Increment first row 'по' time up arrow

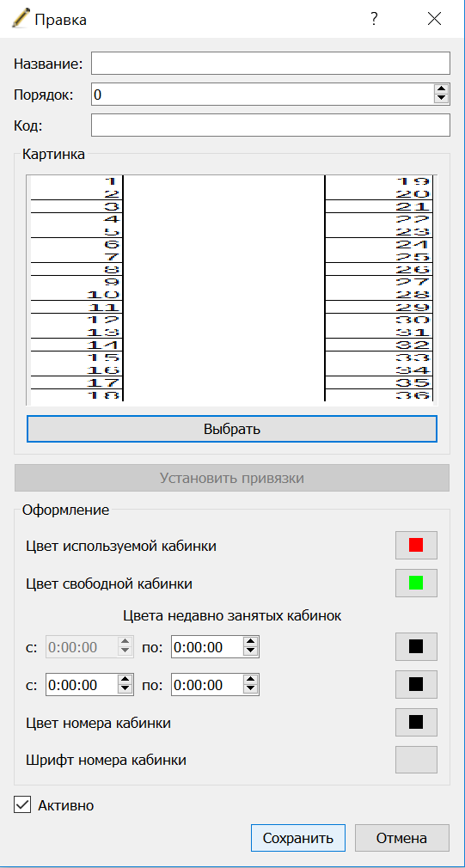click(x=251, y=642)
